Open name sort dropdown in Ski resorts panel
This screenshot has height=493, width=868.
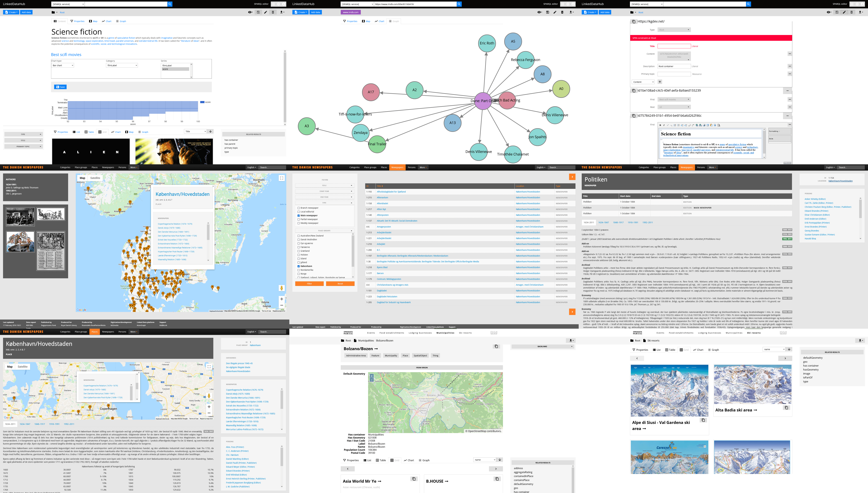click(x=774, y=349)
